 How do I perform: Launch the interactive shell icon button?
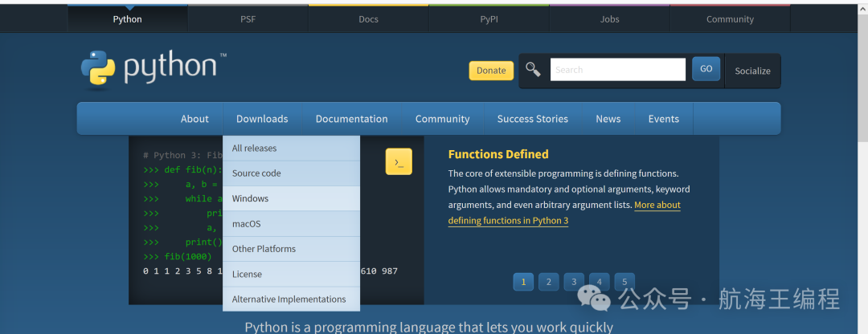tap(399, 161)
